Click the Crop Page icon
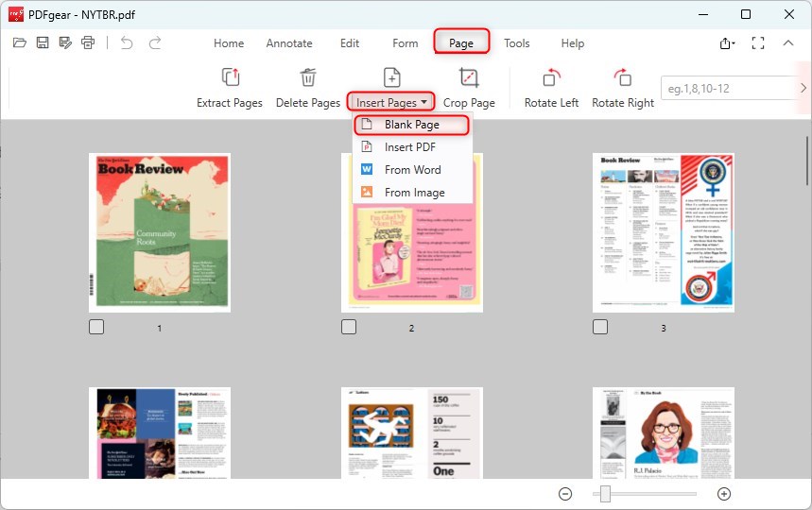 (x=469, y=77)
